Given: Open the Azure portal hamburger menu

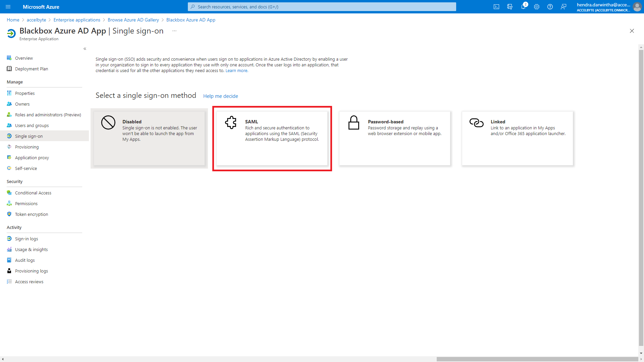Looking at the screenshot, I should tap(8, 7).
